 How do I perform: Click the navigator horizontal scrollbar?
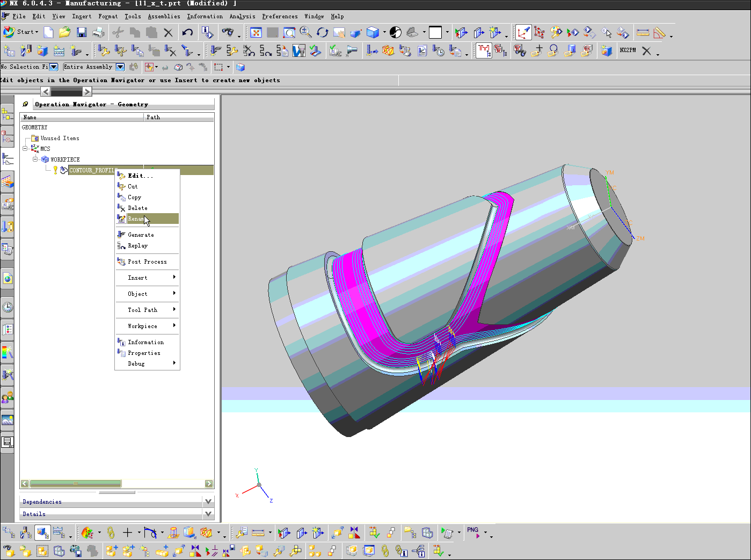(75, 484)
